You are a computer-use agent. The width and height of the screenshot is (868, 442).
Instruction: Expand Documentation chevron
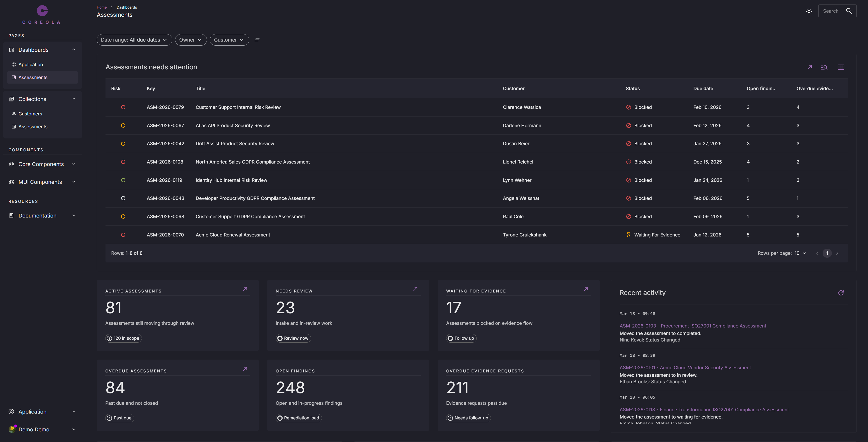tap(74, 216)
